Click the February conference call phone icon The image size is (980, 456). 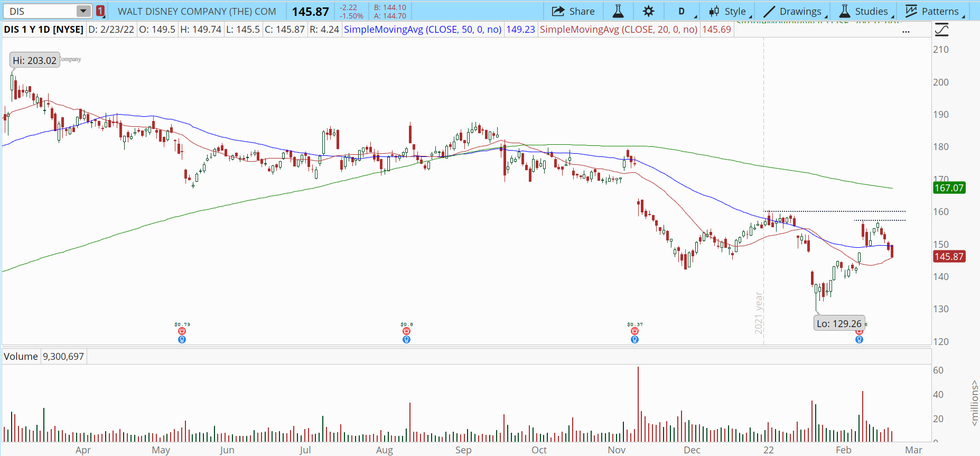click(x=860, y=332)
